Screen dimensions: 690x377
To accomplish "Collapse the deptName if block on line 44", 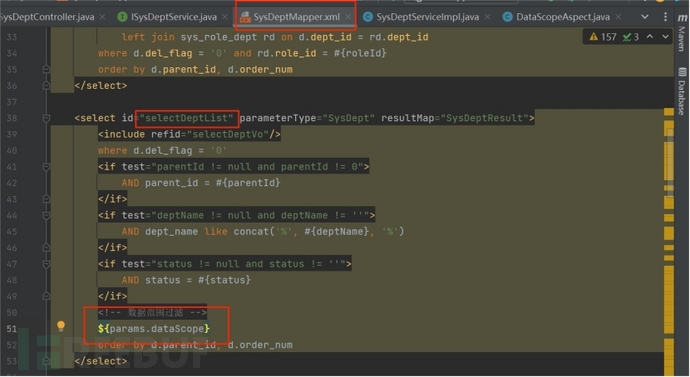I will click(x=46, y=215).
